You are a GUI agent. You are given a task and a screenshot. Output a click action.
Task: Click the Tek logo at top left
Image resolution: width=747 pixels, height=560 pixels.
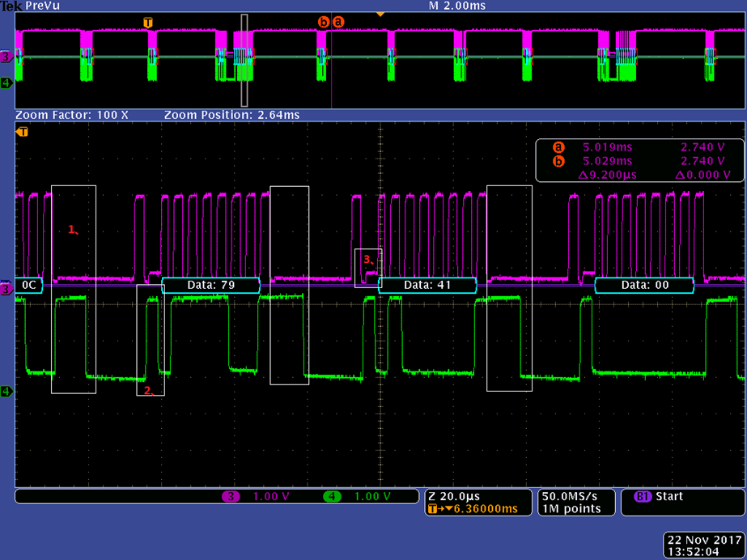pos(11,6)
